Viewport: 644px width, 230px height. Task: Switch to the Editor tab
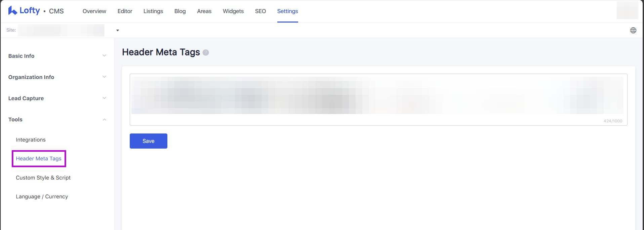(125, 11)
